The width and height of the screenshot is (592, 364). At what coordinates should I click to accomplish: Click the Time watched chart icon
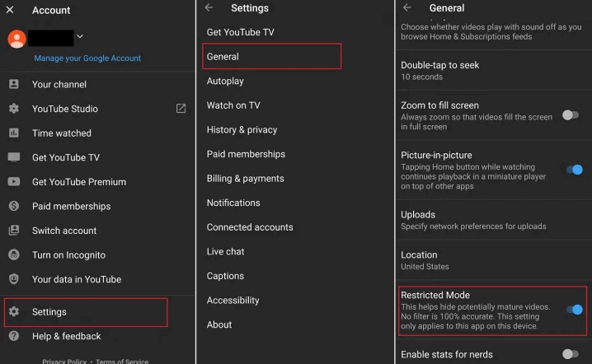[14, 133]
